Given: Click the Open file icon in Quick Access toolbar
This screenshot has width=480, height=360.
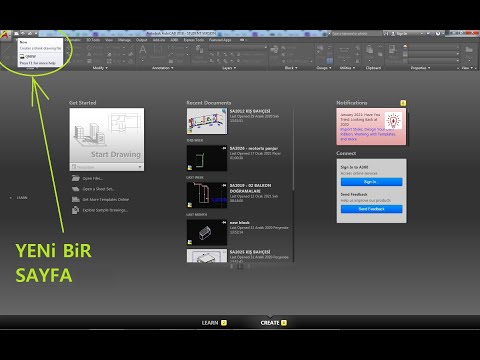Looking at the screenshot, I should [23, 33].
